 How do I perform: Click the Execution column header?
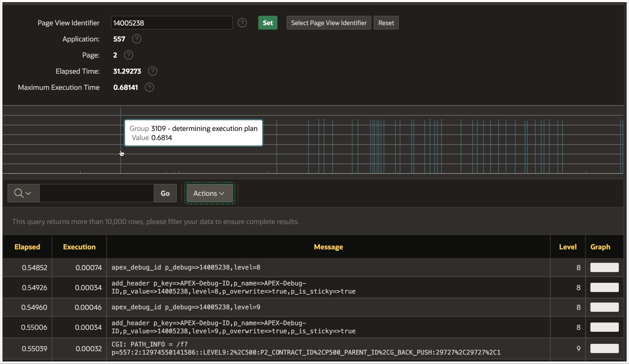[x=79, y=247]
